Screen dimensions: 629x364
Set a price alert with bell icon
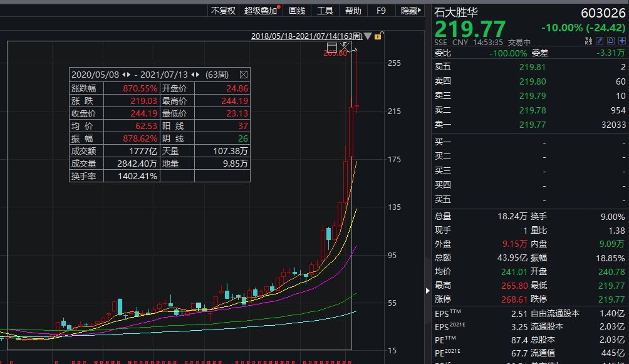point(610,41)
